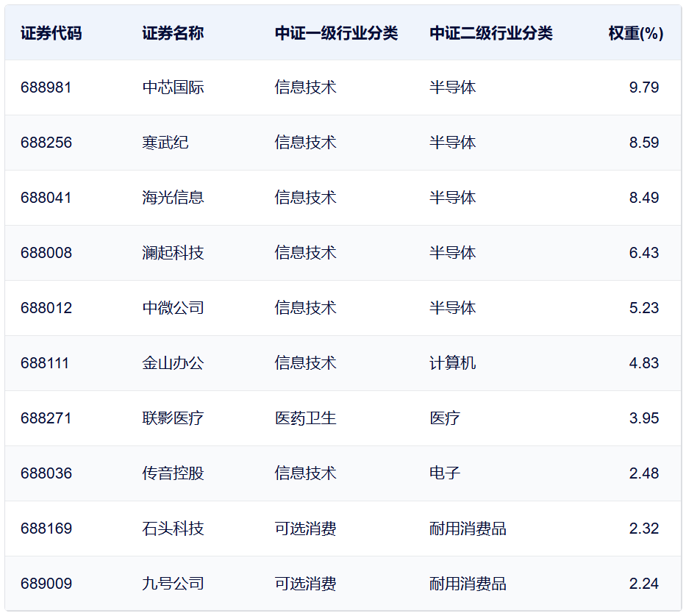Image resolution: width=686 pixels, height=616 pixels.
Task: Click 信息技术 in the 澜起科技 row
Action: [305, 253]
